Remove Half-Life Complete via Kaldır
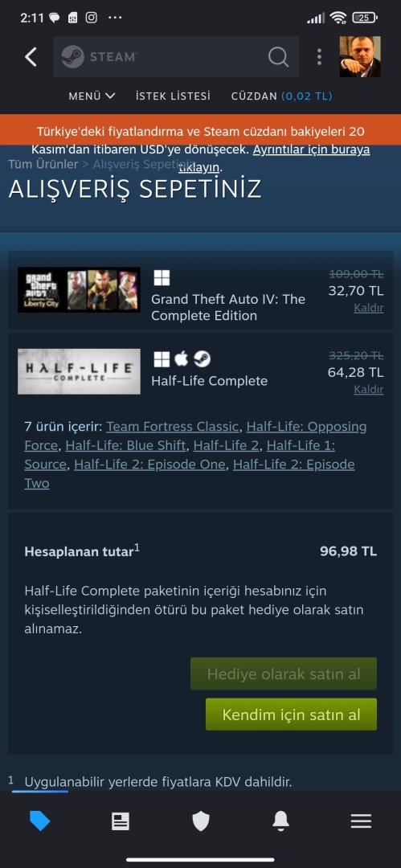401x868 pixels. coord(369,390)
